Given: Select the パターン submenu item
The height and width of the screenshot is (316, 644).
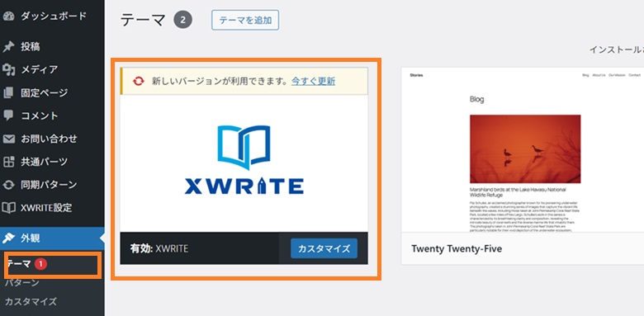Looking at the screenshot, I should [x=22, y=283].
